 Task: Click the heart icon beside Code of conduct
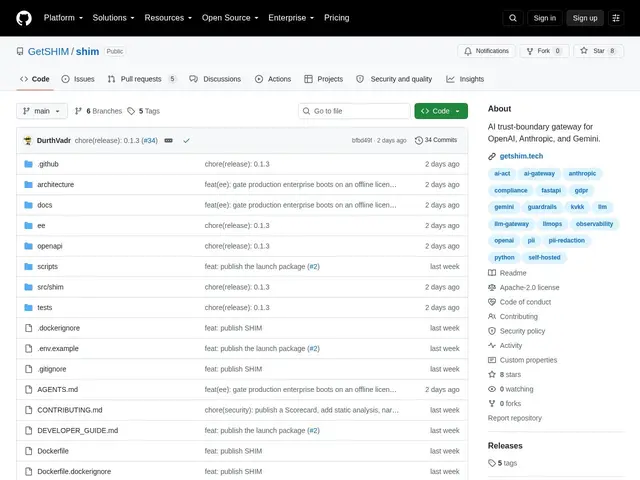[x=492, y=302]
